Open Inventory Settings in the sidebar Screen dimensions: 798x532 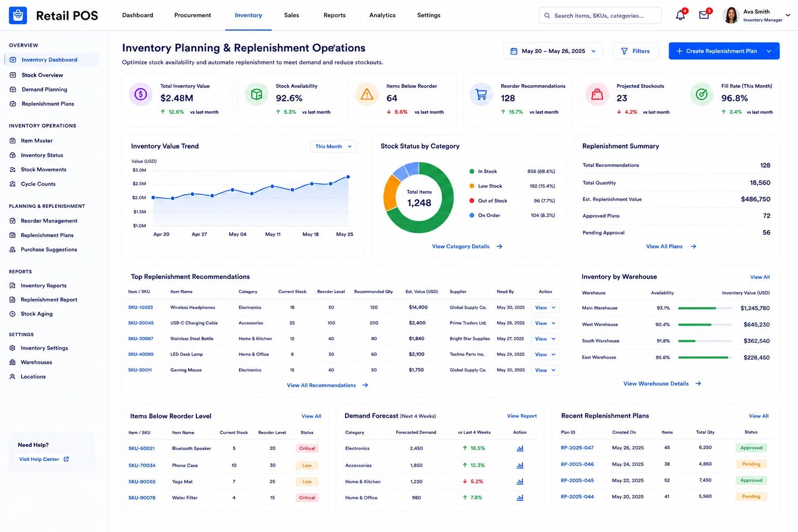point(44,348)
